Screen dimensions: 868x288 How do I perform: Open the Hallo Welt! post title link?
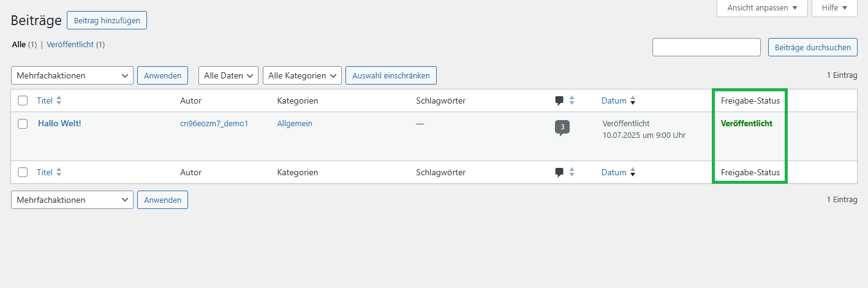[59, 123]
